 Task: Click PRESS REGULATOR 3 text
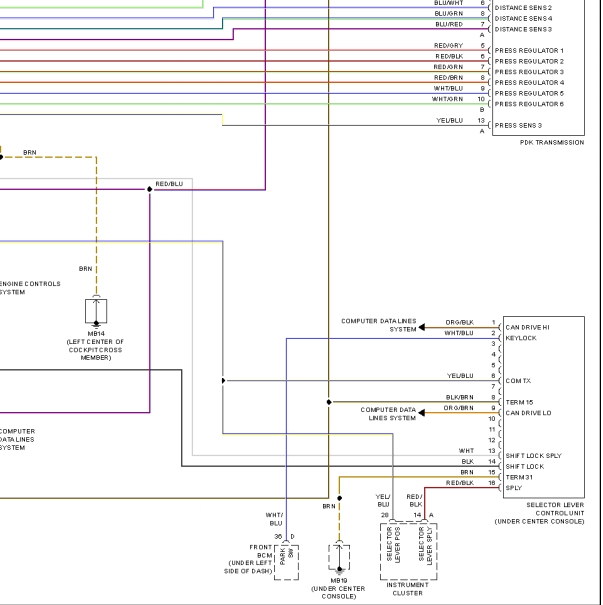pos(529,72)
